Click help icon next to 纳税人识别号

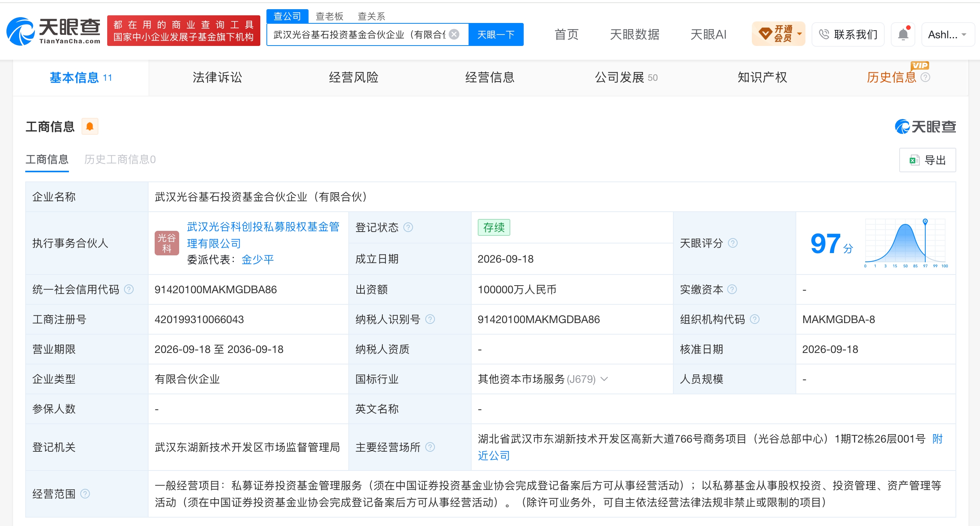[430, 319]
